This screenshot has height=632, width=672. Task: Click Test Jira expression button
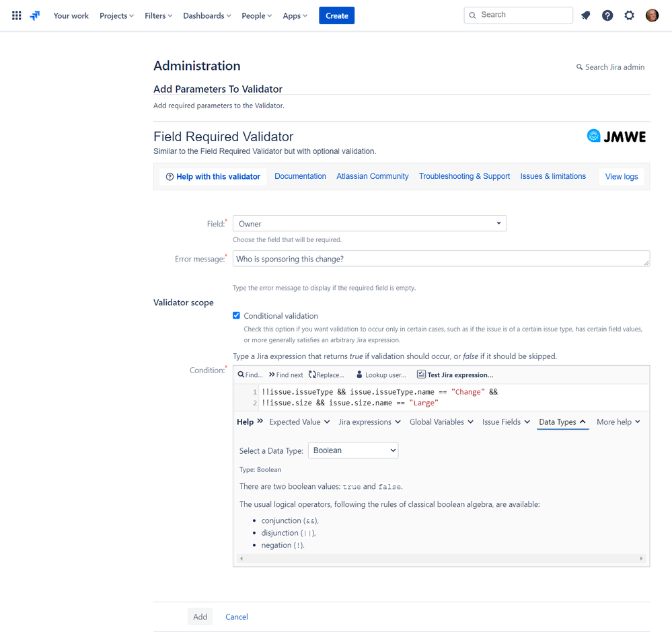pyautogui.click(x=455, y=375)
